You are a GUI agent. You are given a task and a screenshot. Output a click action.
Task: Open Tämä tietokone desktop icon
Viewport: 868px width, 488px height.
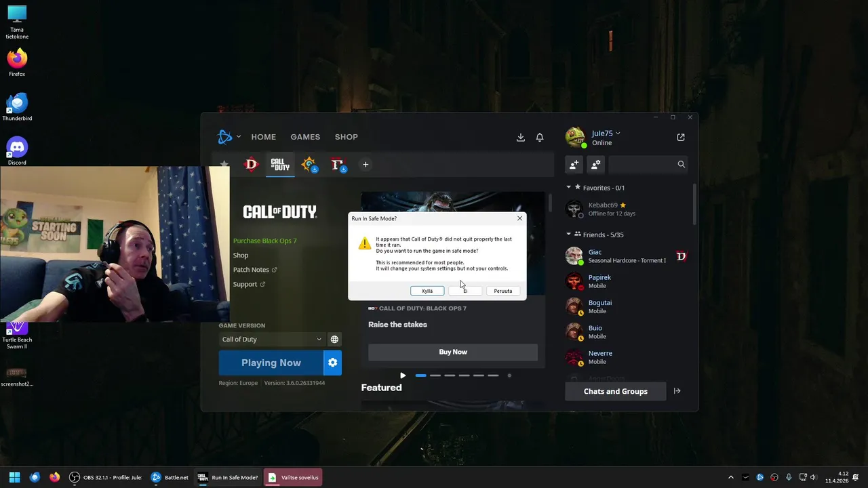(x=17, y=22)
